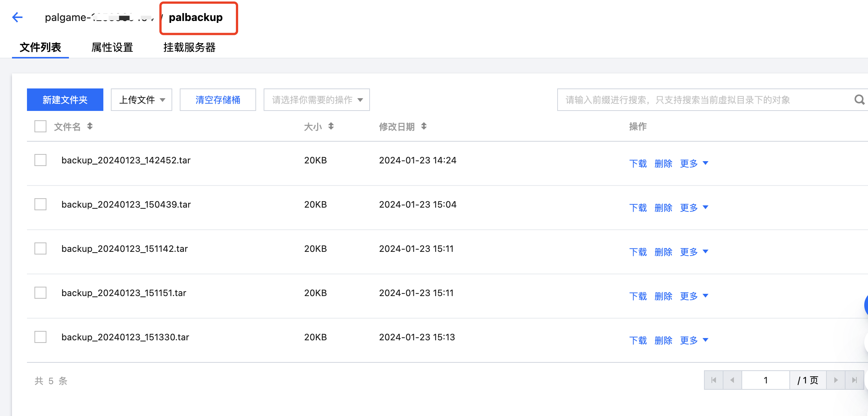Screen dimensions: 868x416
Task: Open 上传文件 dropdown
Action: click(x=142, y=100)
